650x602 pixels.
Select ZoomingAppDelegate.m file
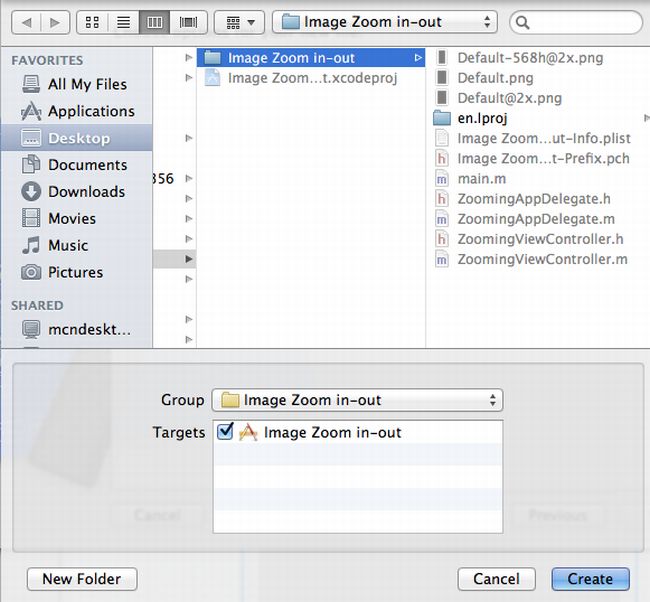[536, 219]
